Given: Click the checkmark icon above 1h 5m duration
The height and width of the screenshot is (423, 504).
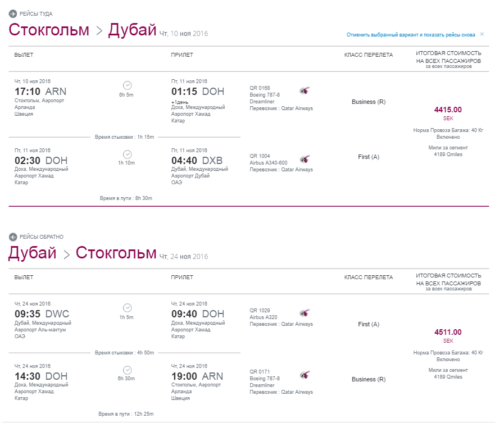Looking at the screenshot, I should point(128,308).
